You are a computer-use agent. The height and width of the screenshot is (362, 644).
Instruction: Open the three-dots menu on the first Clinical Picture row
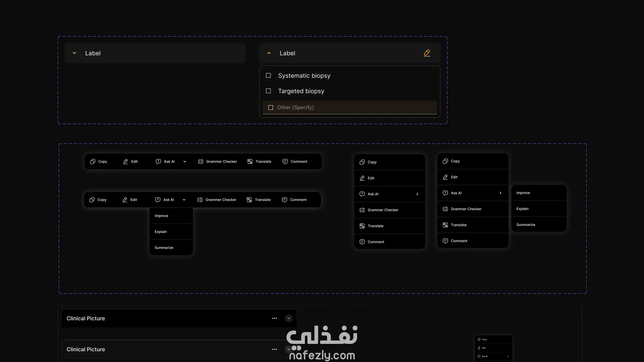pos(274,318)
